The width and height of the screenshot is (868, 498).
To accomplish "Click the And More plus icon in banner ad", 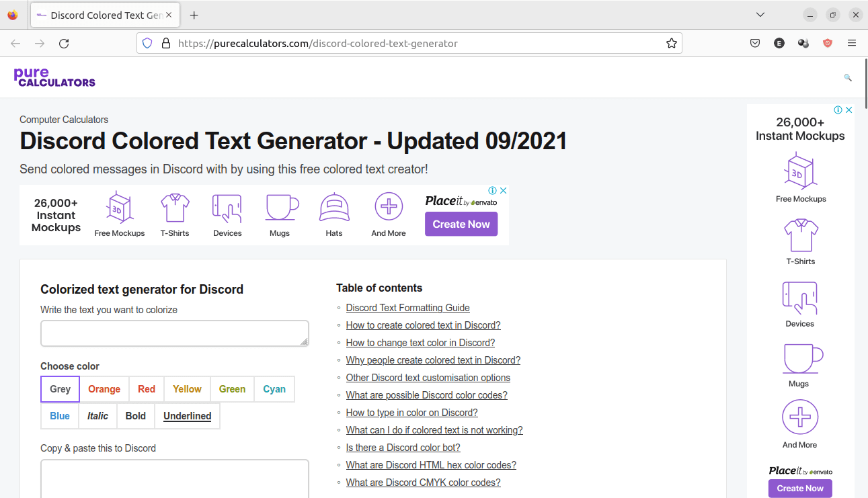I will 389,206.
